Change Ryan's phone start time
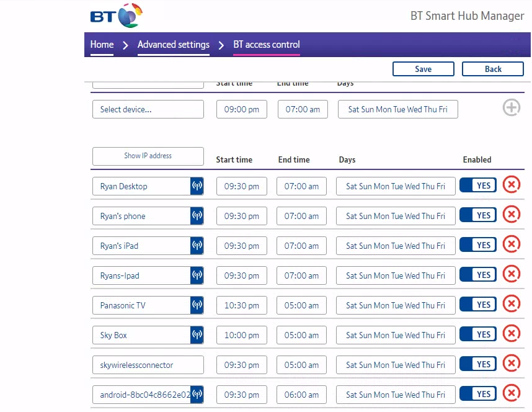 (242, 216)
